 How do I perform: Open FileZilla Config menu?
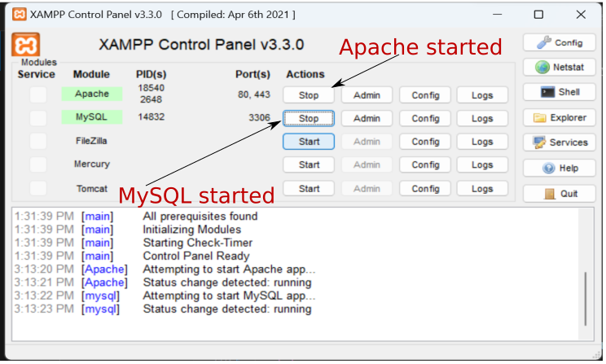pyautogui.click(x=425, y=142)
